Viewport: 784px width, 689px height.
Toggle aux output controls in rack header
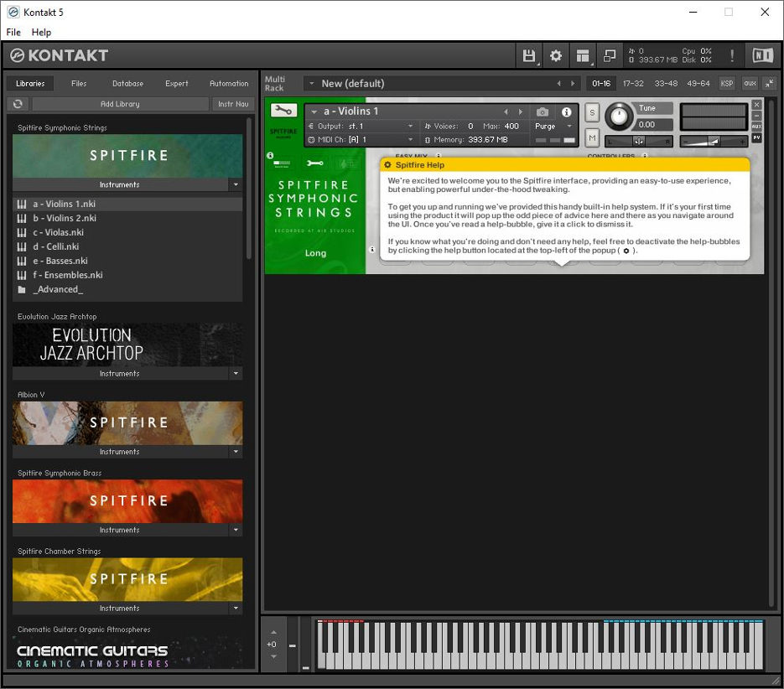750,84
